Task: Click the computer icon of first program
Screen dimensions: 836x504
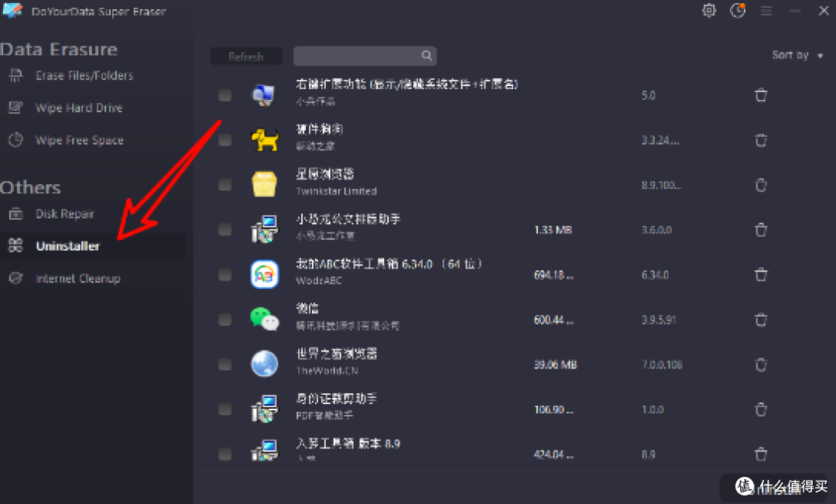Action: coord(264,95)
